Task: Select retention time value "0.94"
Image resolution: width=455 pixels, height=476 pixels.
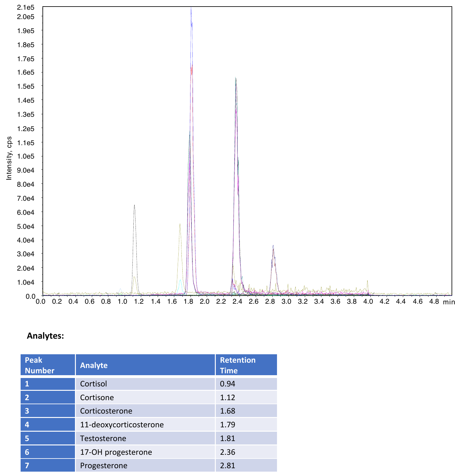Action: [x=228, y=384]
